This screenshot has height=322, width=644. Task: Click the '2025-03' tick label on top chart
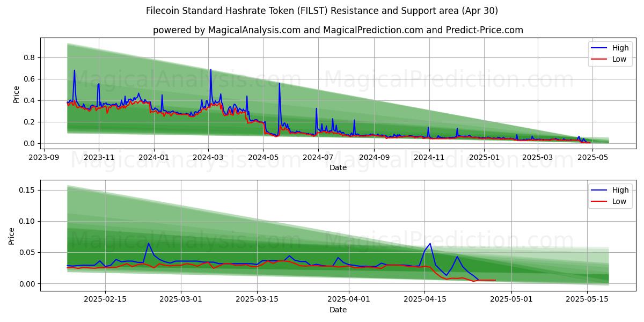[538, 157]
